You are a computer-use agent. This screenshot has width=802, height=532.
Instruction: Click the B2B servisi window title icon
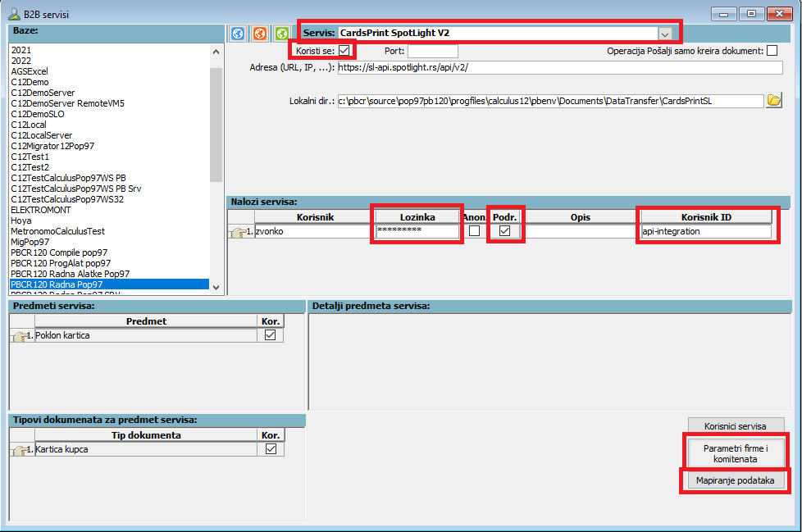coord(13,12)
